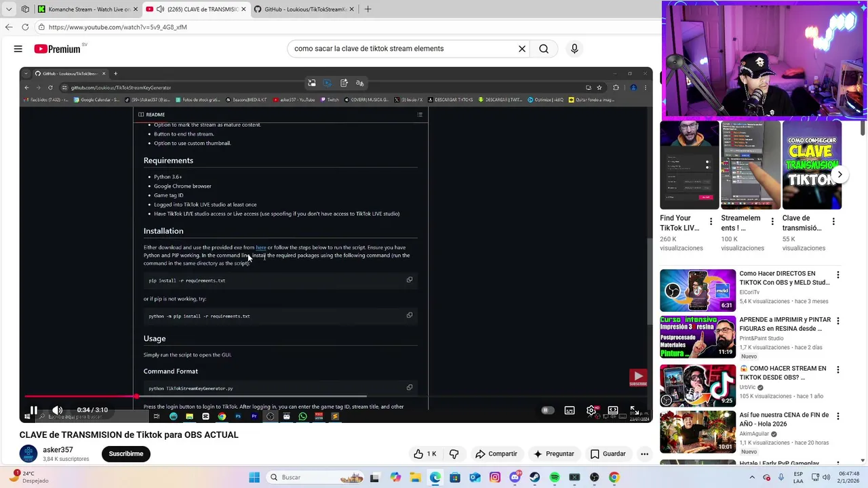Open the browser workspaces icon

tap(25, 9)
